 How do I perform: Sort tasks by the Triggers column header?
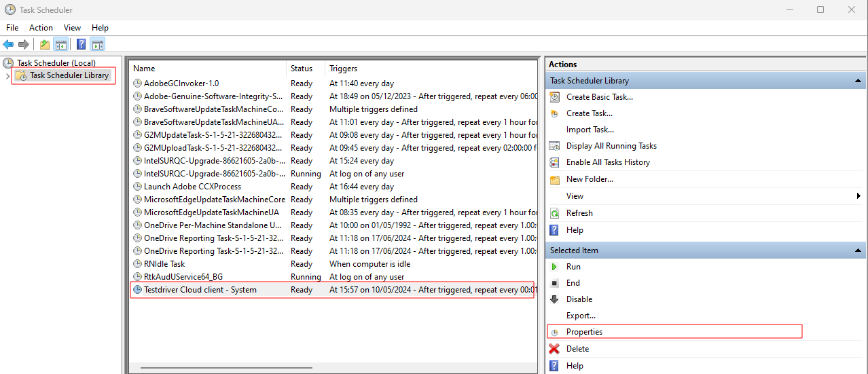[x=433, y=69]
